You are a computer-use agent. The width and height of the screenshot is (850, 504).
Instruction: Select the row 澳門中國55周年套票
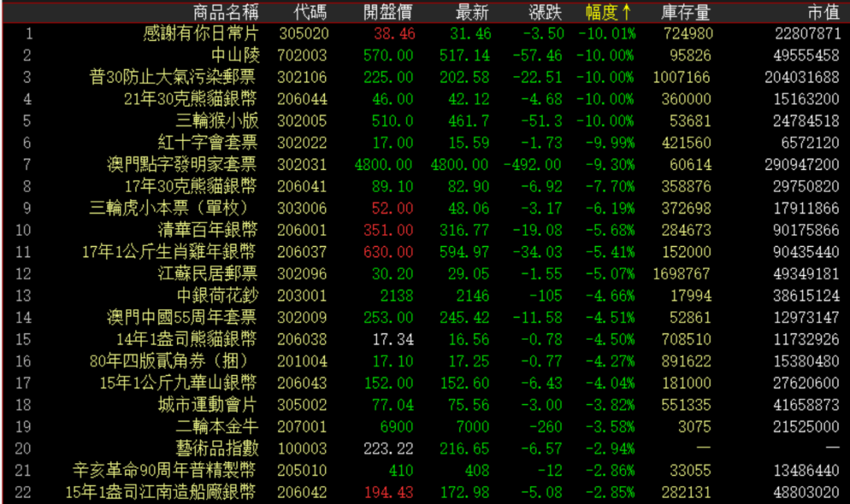(x=425, y=317)
